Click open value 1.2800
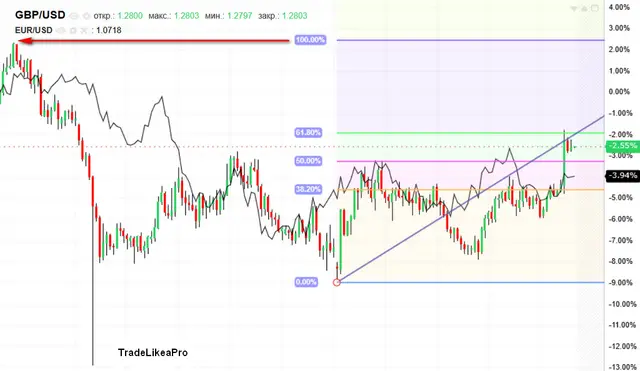This screenshot has height=371, width=640. [x=130, y=16]
